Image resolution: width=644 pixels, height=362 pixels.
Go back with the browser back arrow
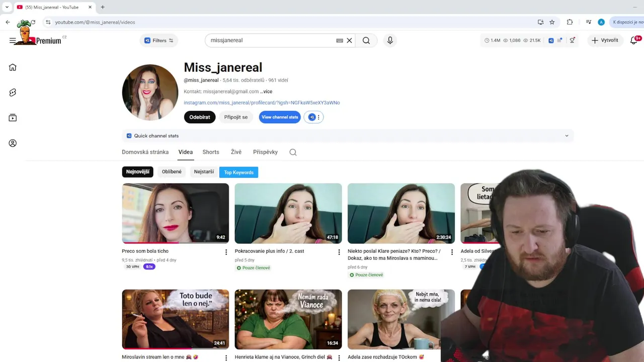(x=8, y=22)
